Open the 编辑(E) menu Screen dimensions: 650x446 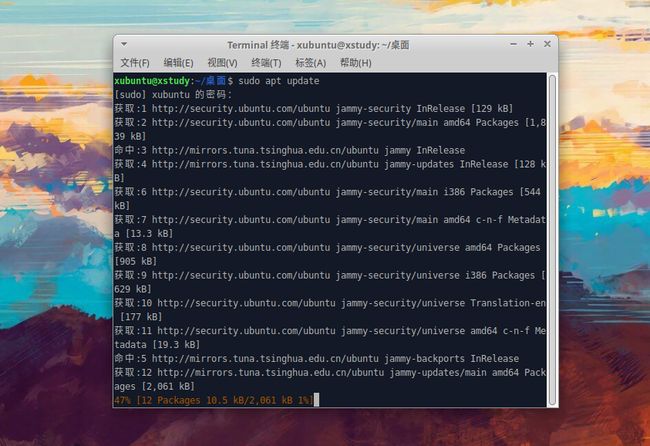pyautogui.click(x=178, y=63)
